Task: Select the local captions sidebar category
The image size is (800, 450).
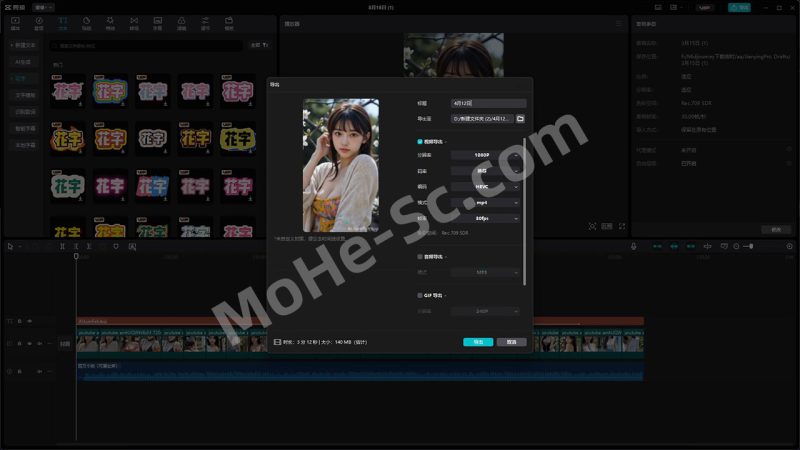Action: tap(24, 145)
